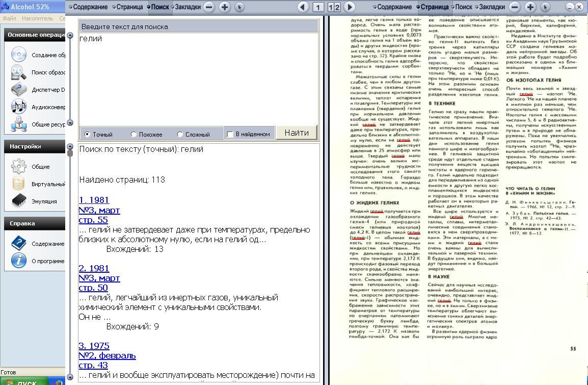Viewport: 588px width, 385px height.
Task: Click the Эмуляция chip icon
Action: [18, 201]
